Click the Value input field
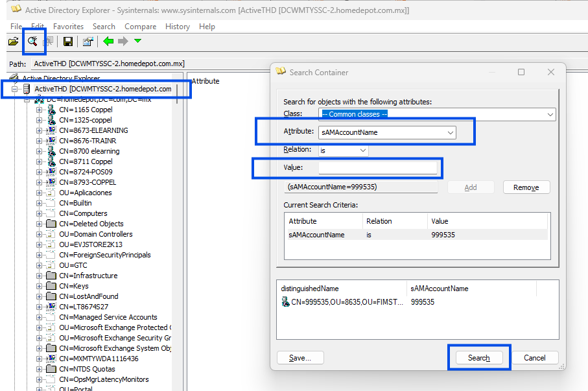This screenshot has height=391, width=588. (377, 168)
